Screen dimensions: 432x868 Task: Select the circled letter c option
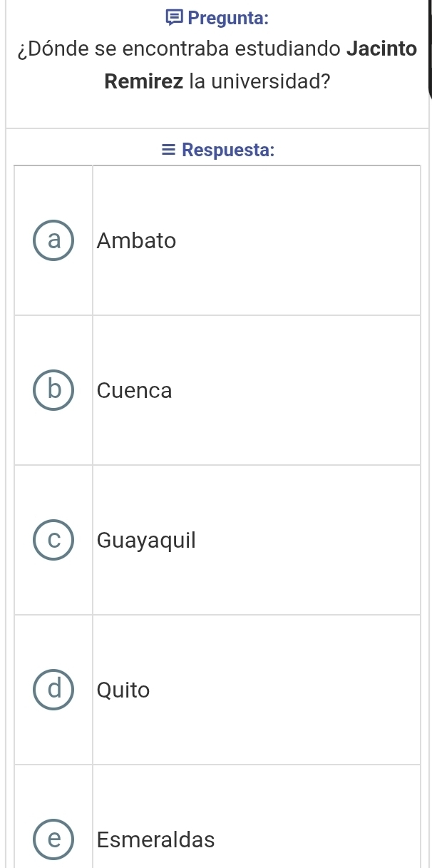pyautogui.click(x=53, y=540)
